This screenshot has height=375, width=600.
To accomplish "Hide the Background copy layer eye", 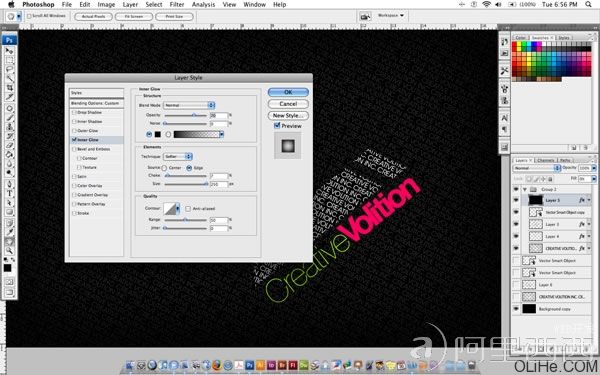I will tap(516, 308).
